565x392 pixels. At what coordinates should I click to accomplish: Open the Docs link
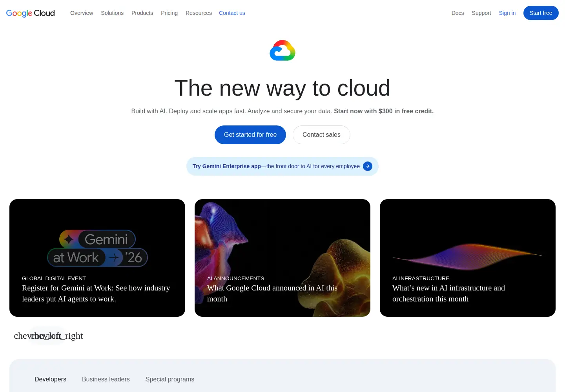click(x=457, y=13)
